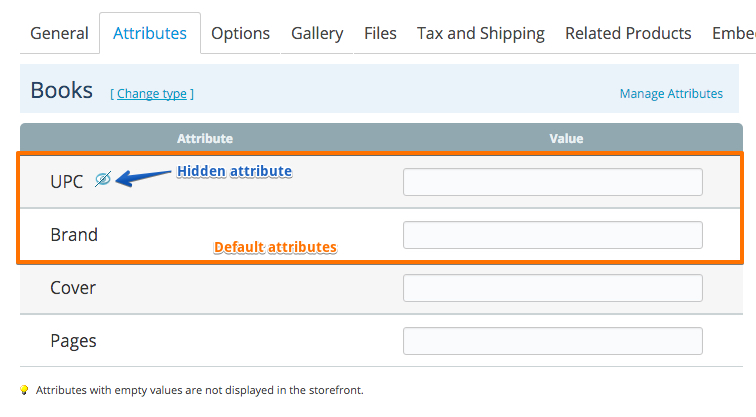Screen dimensions: 756x417
Task: Click the hidden-eye icon next to UPC
Action: [103, 179]
